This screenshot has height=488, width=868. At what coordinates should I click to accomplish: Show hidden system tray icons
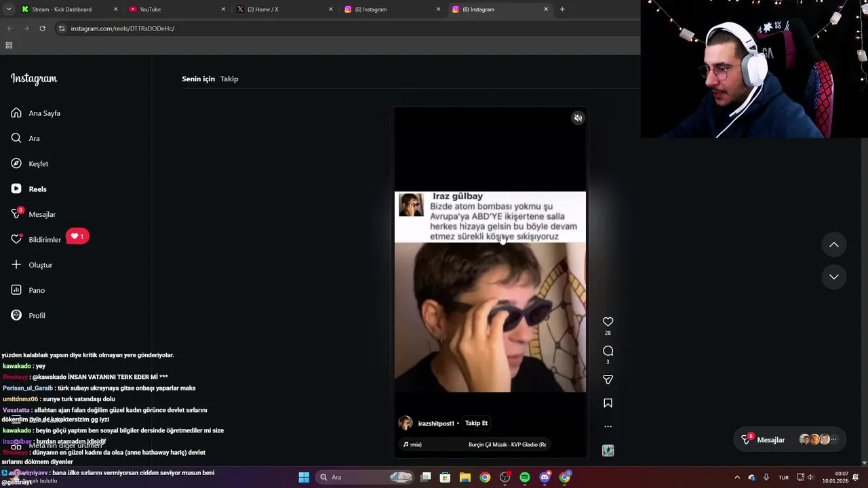[737, 477]
